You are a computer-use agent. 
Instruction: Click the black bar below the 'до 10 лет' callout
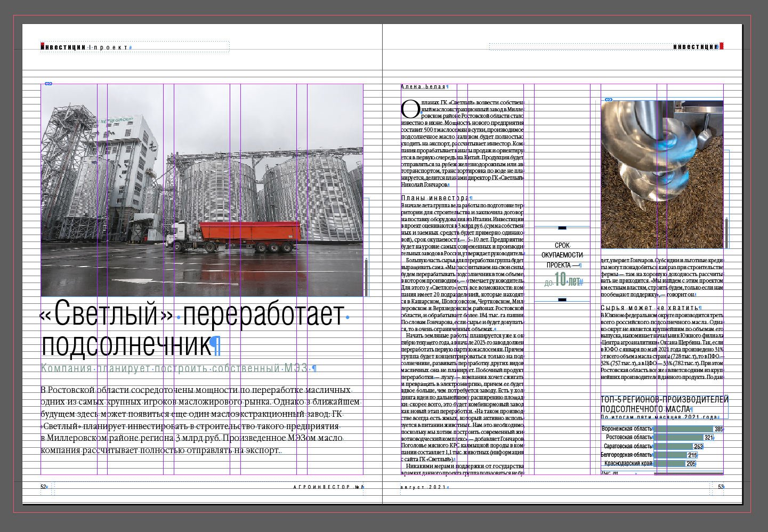click(x=562, y=300)
